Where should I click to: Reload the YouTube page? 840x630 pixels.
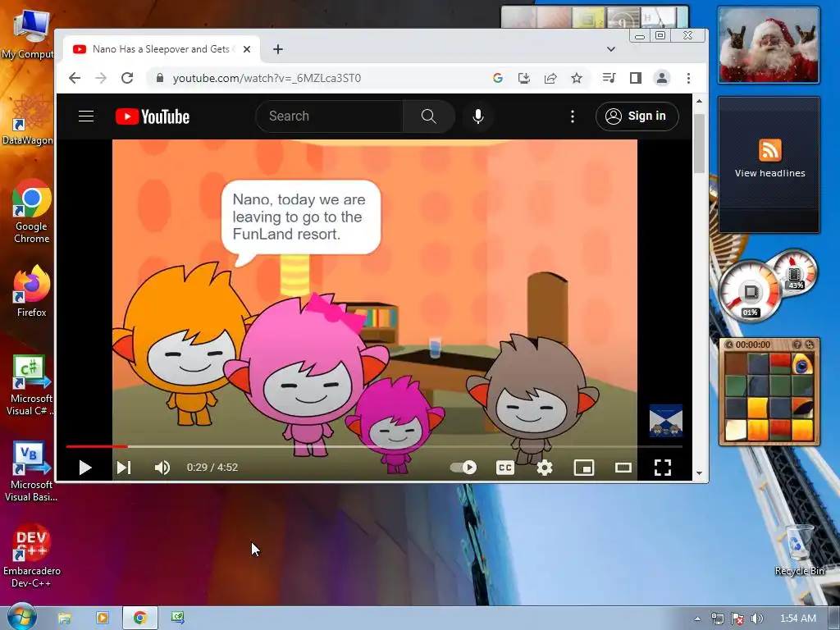coord(127,78)
